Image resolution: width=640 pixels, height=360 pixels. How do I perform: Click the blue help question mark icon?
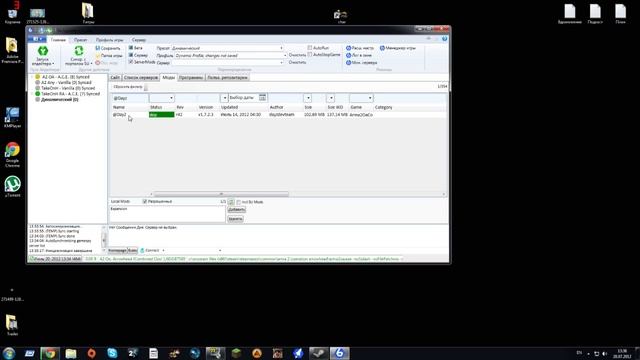tap(444, 39)
